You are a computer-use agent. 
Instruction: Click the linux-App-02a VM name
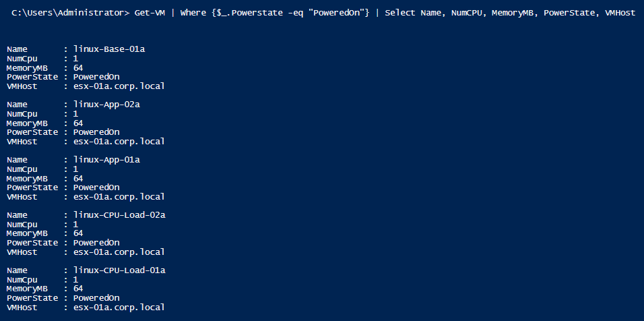[x=107, y=105]
